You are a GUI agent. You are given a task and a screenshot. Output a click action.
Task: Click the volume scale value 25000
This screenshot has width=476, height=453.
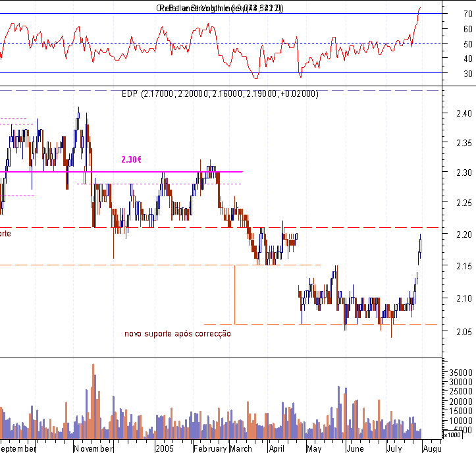pos(461,392)
